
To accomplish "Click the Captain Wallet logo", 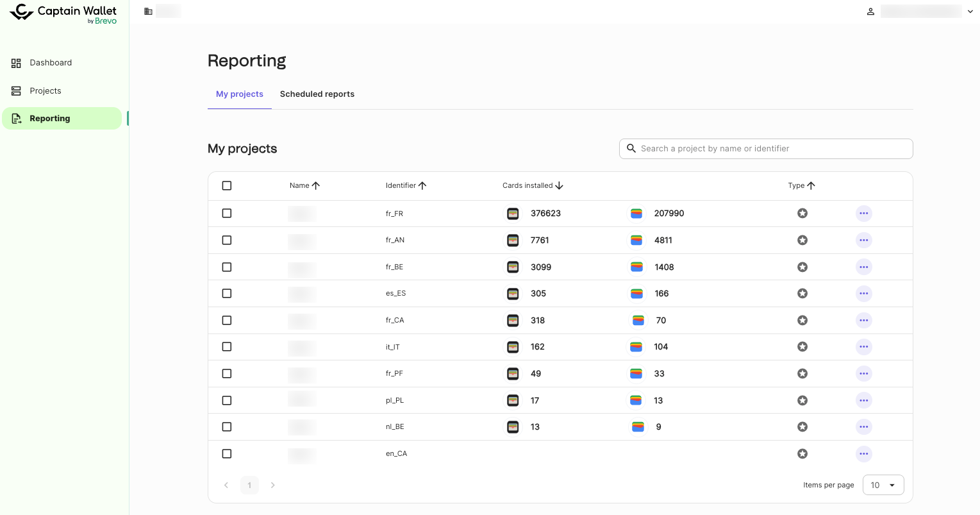I will point(63,13).
